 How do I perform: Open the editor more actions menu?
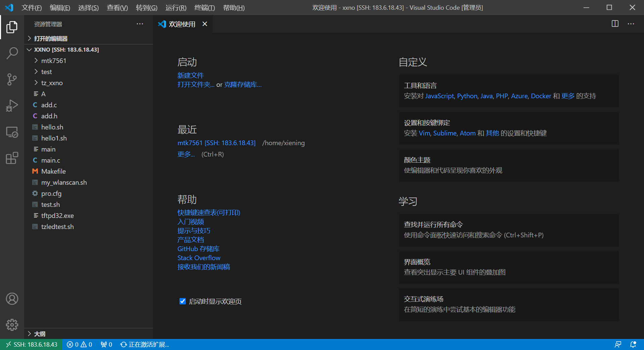click(631, 24)
